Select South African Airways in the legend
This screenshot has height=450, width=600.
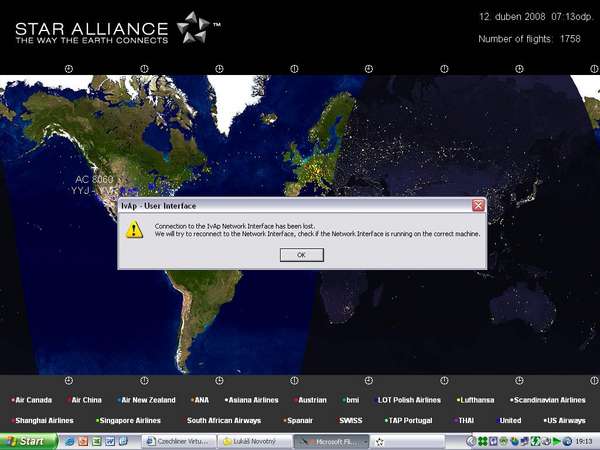(x=223, y=420)
